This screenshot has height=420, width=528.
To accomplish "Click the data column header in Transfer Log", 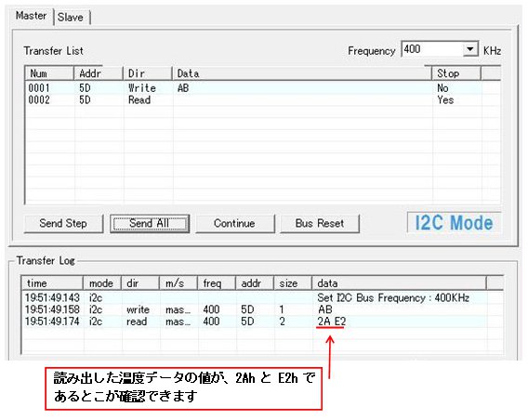I will coord(399,283).
